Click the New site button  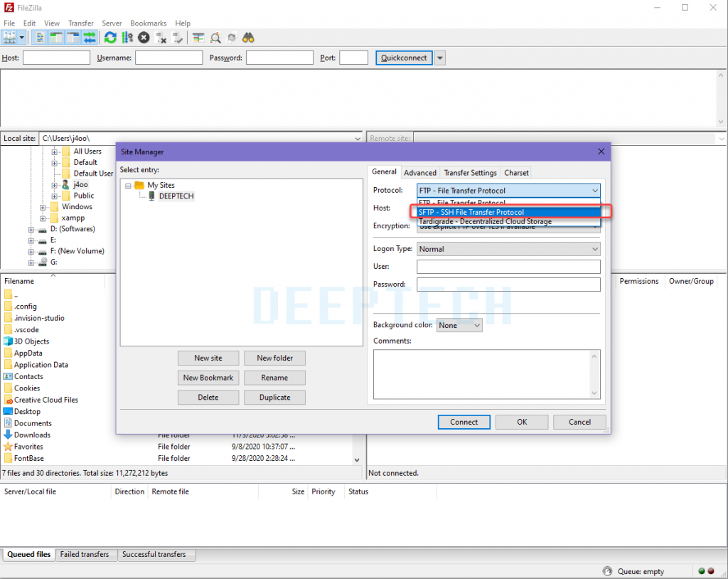(208, 358)
